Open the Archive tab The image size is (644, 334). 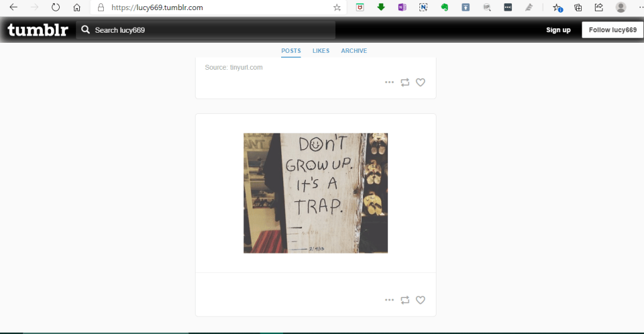pyautogui.click(x=354, y=51)
